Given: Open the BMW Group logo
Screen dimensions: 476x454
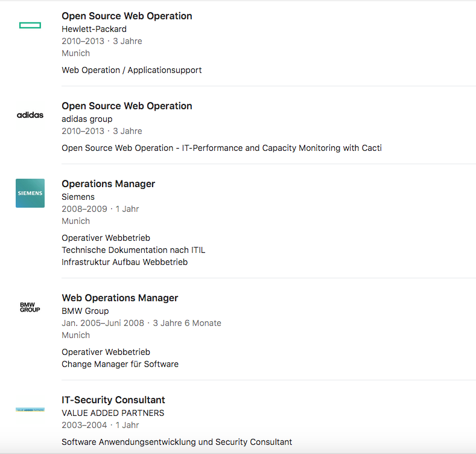Looking at the screenshot, I should click(x=30, y=307).
